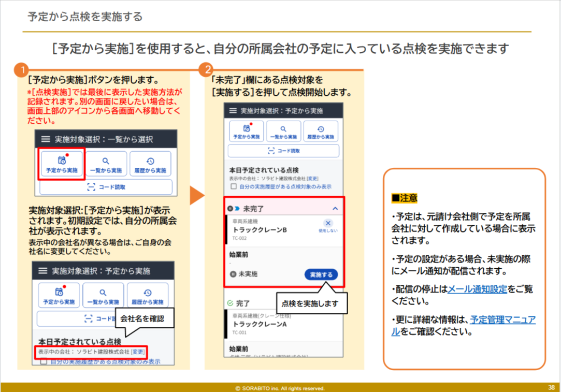Tap コード読取 scan button in 一覧から選択 screen
The height and width of the screenshot is (392, 561).
106,187
